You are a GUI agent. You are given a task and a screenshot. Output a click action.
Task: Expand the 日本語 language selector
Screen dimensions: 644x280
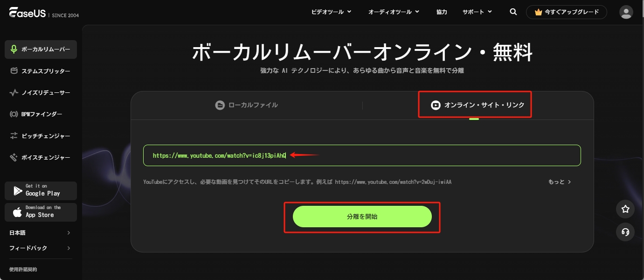coord(41,232)
